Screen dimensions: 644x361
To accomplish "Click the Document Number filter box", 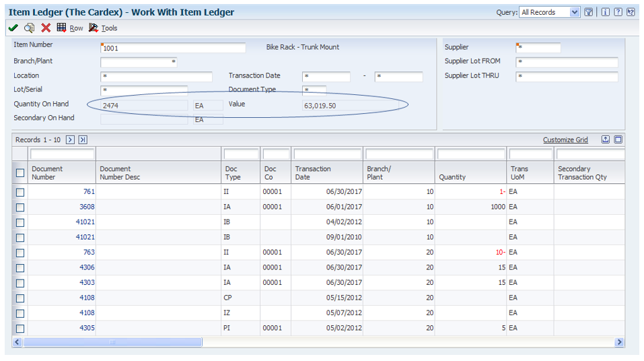I will 62,154.
